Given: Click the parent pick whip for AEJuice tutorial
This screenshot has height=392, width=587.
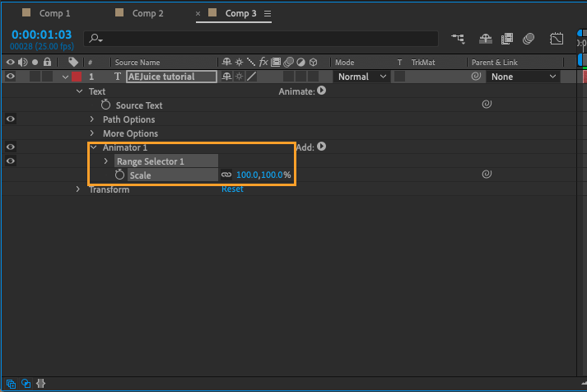Looking at the screenshot, I should pyautogui.click(x=476, y=77).
